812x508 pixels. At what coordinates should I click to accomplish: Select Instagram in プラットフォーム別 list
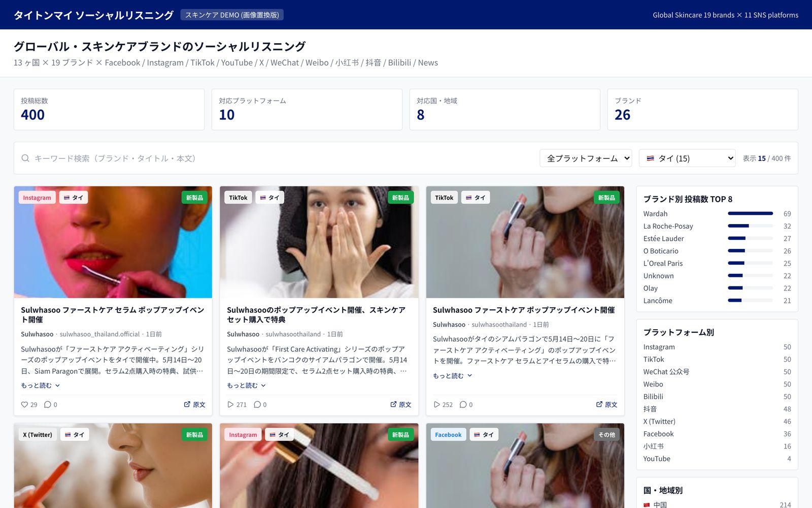717,347
